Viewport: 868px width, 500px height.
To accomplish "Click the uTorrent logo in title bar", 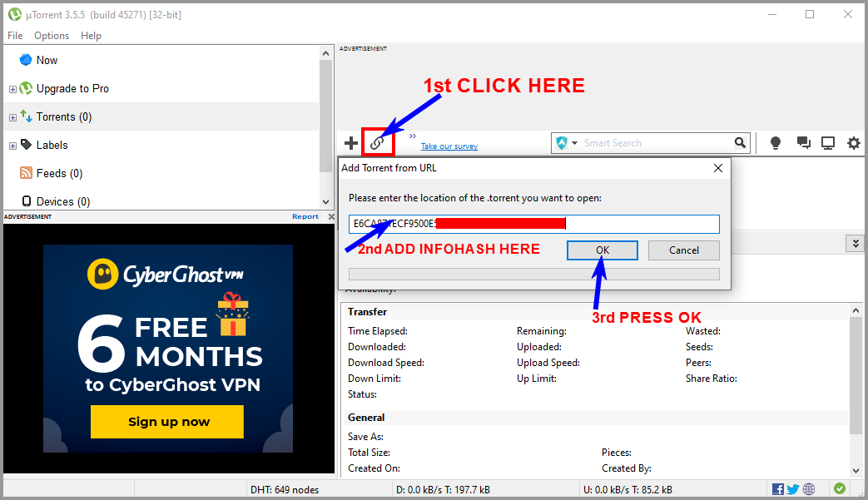I will pyautogui.click(x=15, y=14).
